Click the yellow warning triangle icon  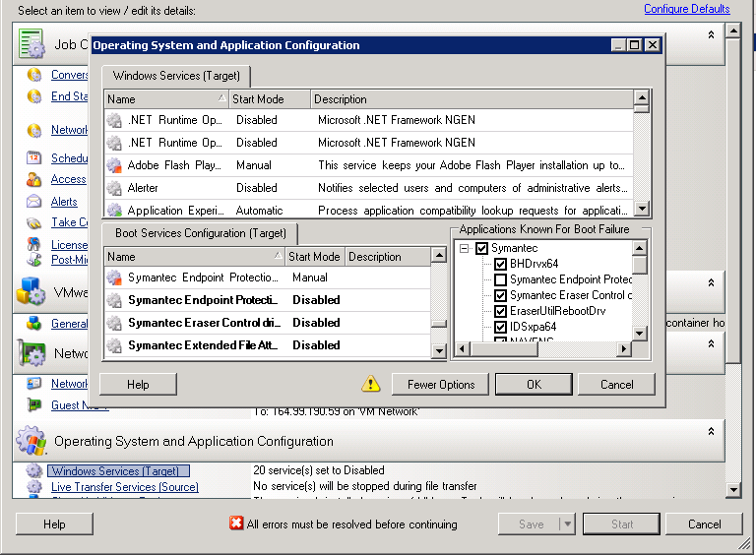pos(370,384)
